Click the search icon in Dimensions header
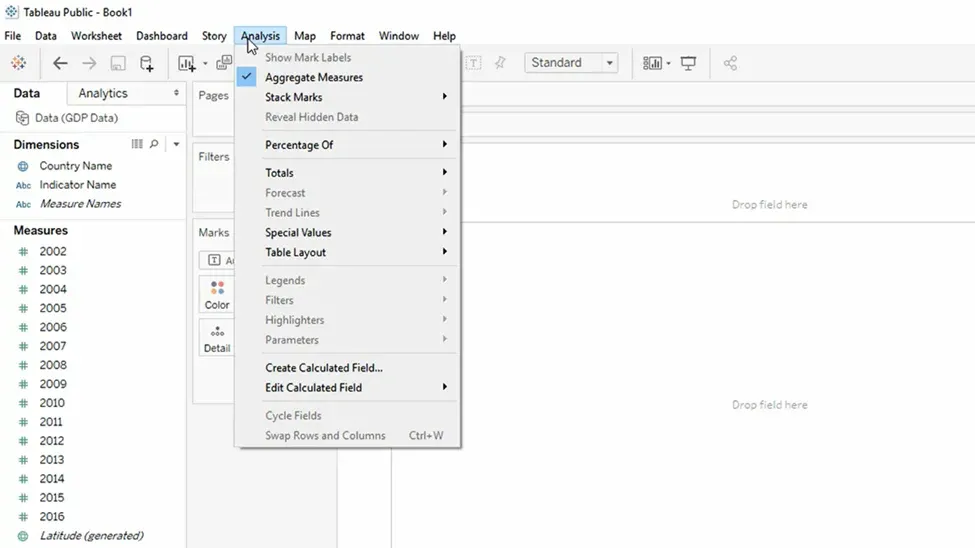Screen dimensions: 975x548 tap(154, 144)
